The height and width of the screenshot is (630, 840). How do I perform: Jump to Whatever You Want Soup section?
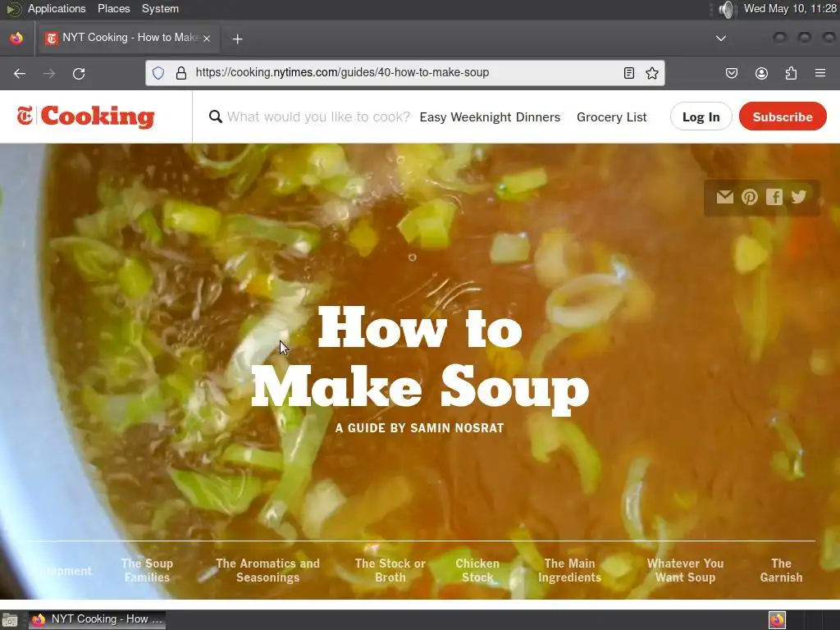coord(685,571)
